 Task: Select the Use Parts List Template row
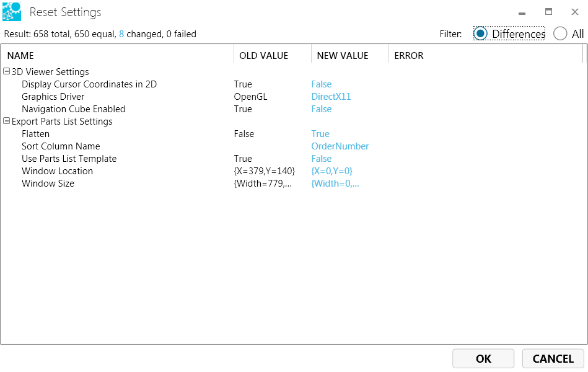pos(69,159)
